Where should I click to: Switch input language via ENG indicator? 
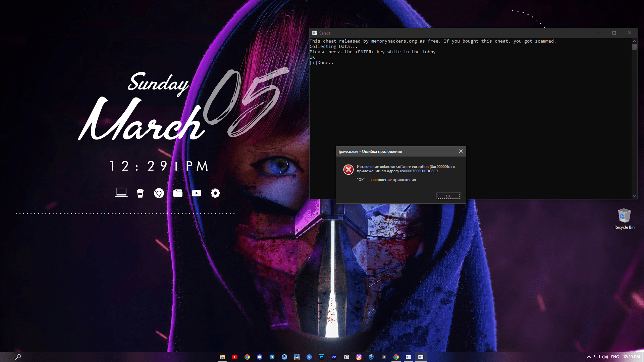[x=615, y=357]
